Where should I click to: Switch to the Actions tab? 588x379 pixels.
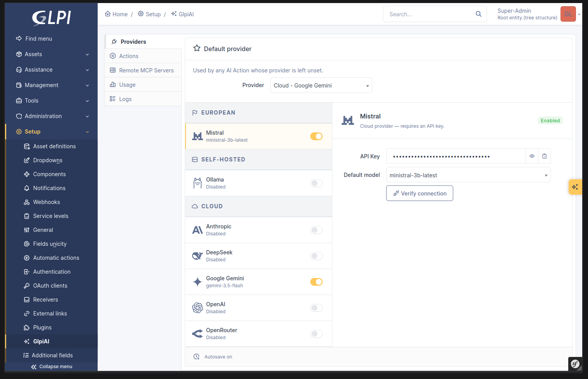click(x=143, y=56)
